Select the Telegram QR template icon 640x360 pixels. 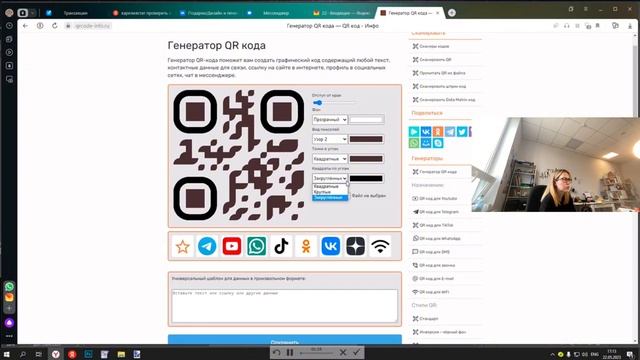click(207, 246)
